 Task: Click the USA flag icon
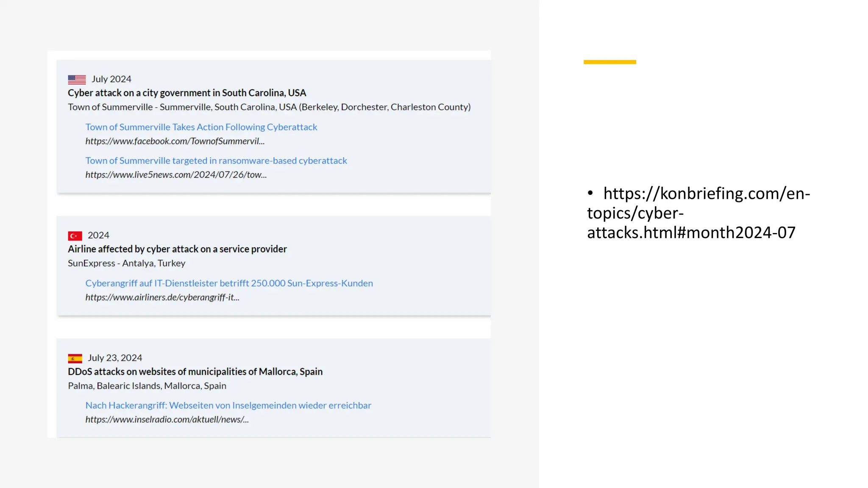[x=77, y=79]
